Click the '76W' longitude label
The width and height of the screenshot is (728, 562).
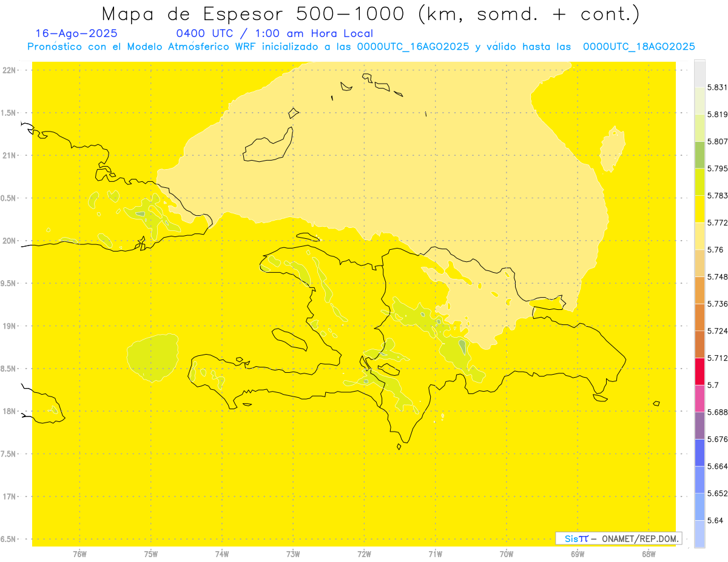(79, 554)
